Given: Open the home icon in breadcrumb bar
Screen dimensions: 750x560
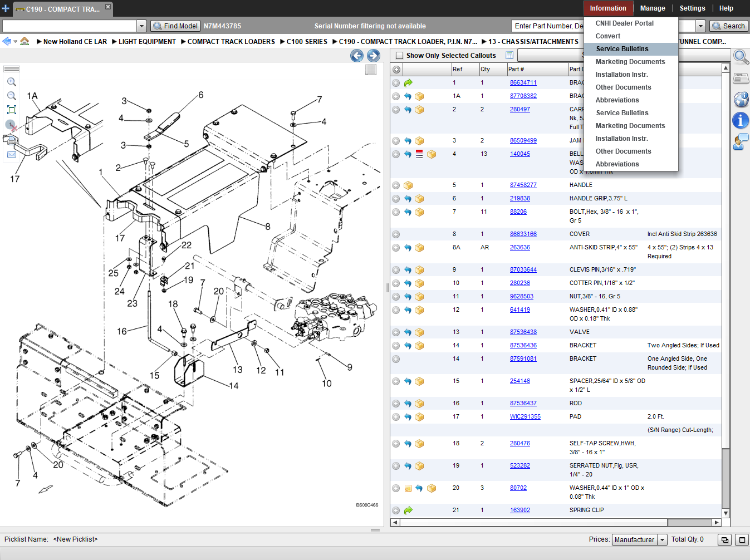Looking at the screenshot, I should pyautogui.click(x=24, y=41).
